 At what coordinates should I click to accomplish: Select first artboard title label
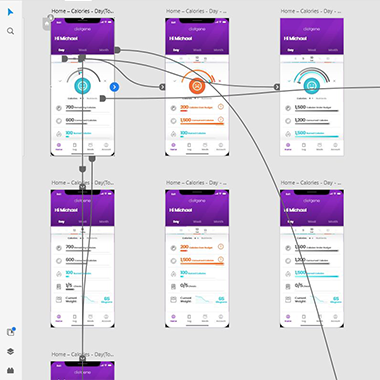point(82,11)
